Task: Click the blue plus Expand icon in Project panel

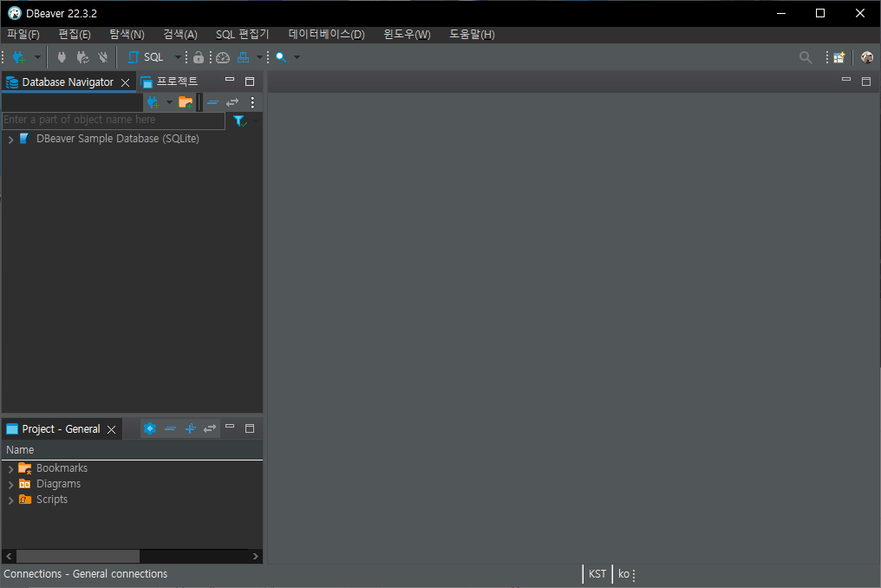Action: (x=191, y=428)
